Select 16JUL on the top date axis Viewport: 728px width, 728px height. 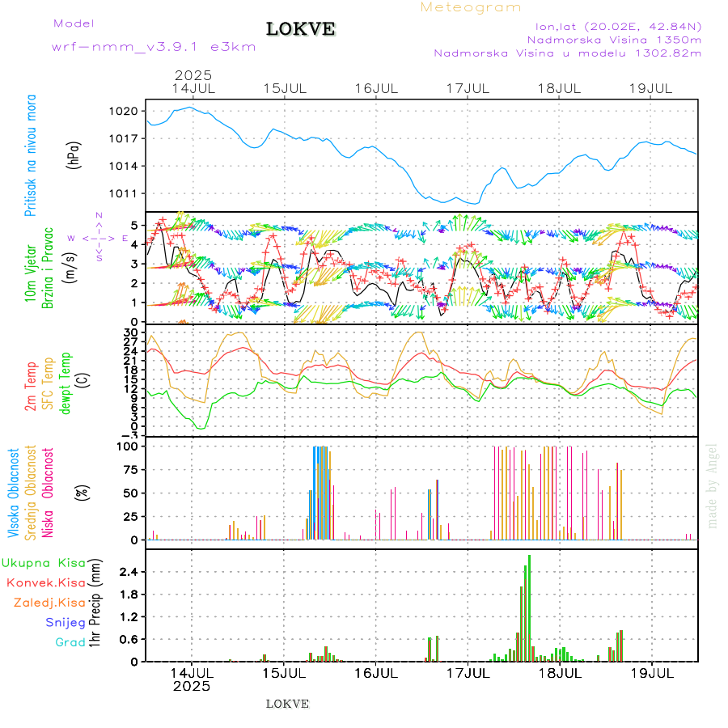(x=376, y=88)
